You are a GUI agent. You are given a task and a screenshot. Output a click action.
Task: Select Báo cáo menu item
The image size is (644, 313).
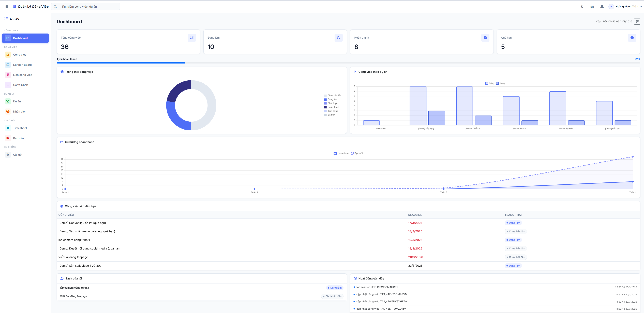click(x=18, y=138)
